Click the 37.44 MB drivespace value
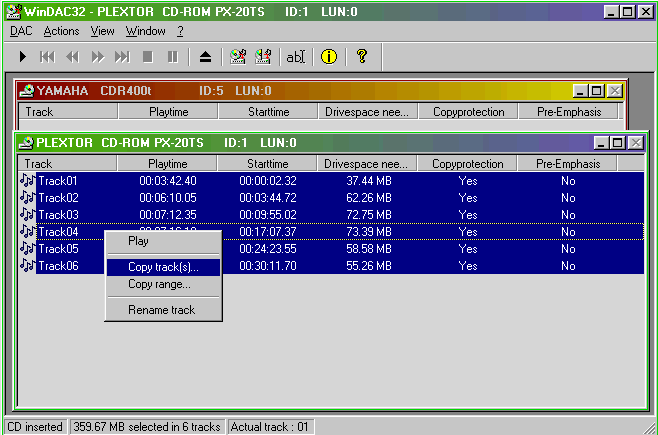The width and height of the screenshot is (658, 435). click(x=368, y=181)
